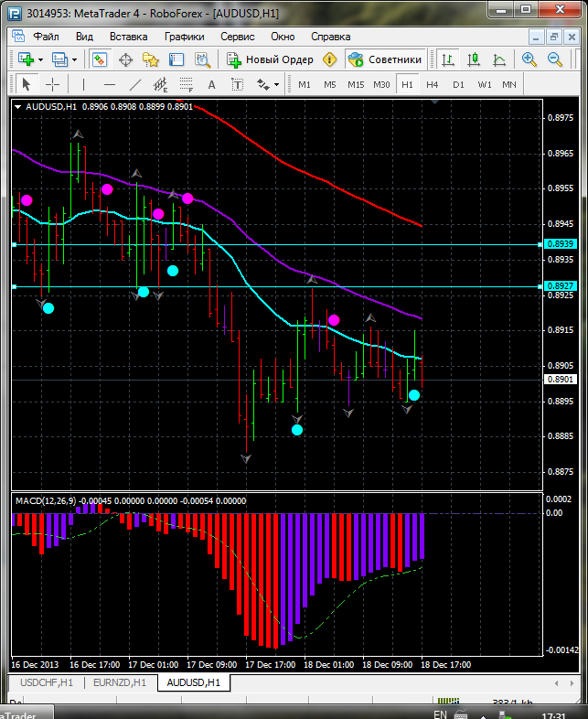Select the M15 timeframe button

coord(356,84)
